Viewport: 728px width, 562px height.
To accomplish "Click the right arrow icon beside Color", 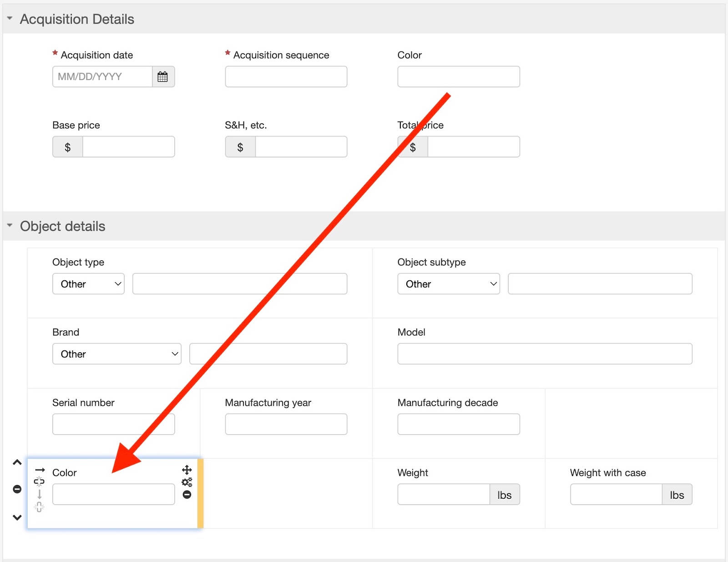I will (x=40, y=470).
